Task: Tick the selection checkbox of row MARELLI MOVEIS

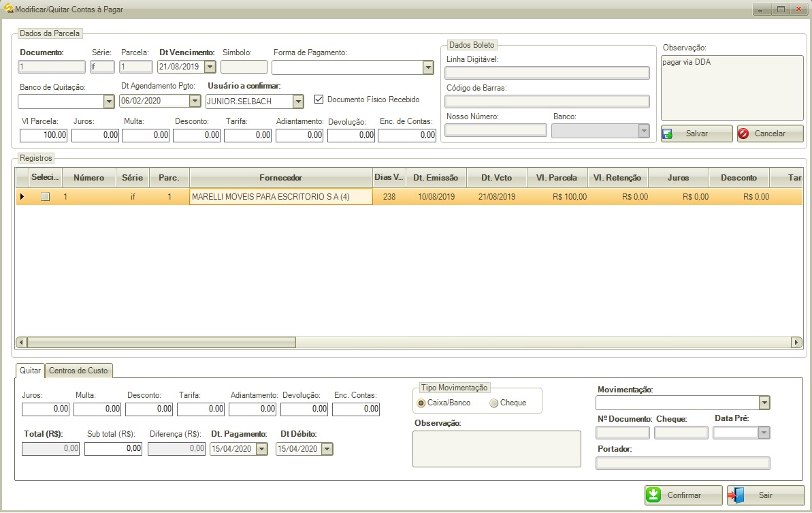Action: 45,196
